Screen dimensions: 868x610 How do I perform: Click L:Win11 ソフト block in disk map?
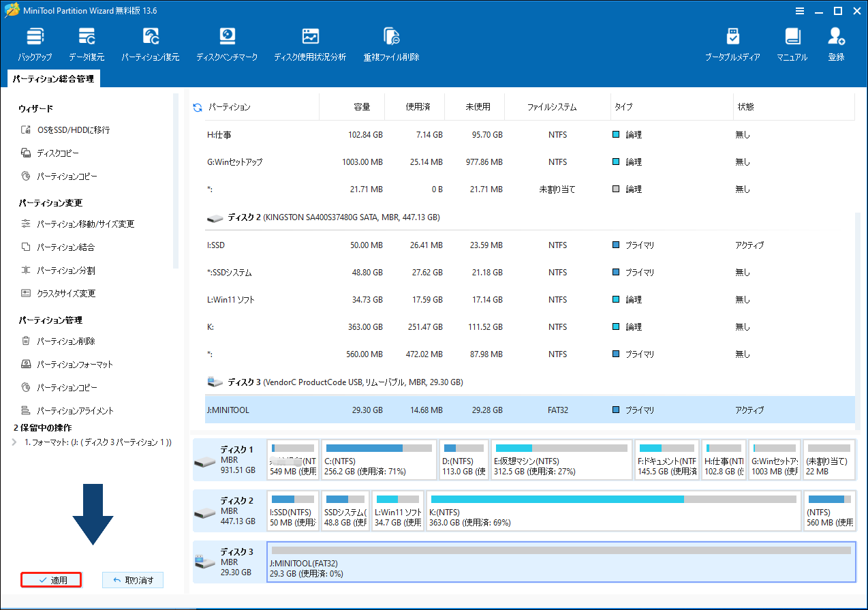[x=398, y=510]
